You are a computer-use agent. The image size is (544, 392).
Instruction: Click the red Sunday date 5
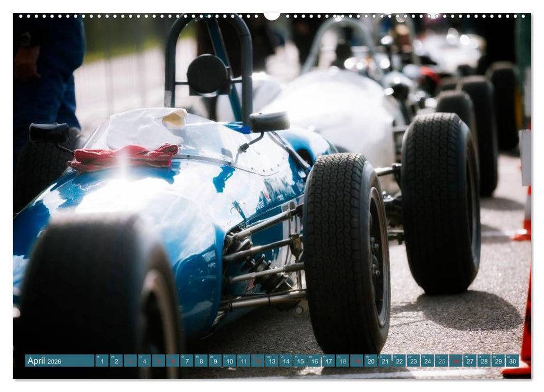click(159, 362)
